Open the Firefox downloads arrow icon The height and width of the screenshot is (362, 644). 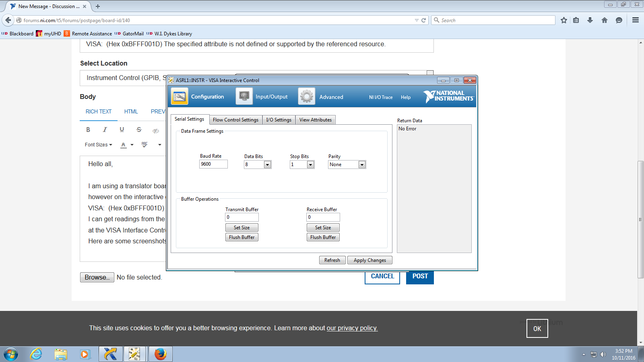pos(590,20)
